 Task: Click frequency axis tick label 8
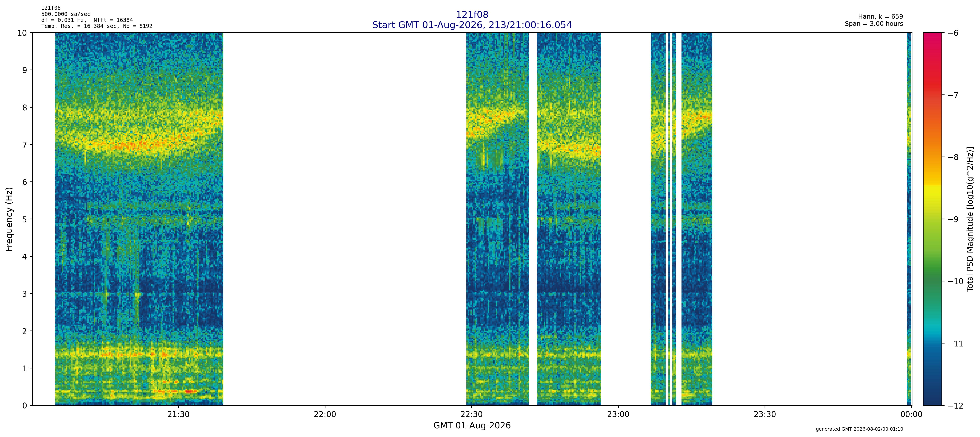pyautogui.click(x=25, y=108)
